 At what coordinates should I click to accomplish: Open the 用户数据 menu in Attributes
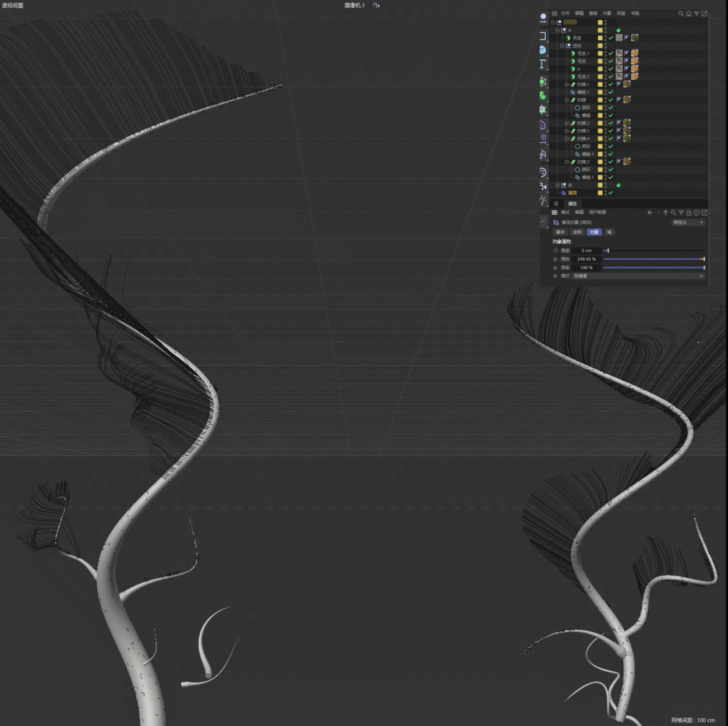[x=598, y=212]
